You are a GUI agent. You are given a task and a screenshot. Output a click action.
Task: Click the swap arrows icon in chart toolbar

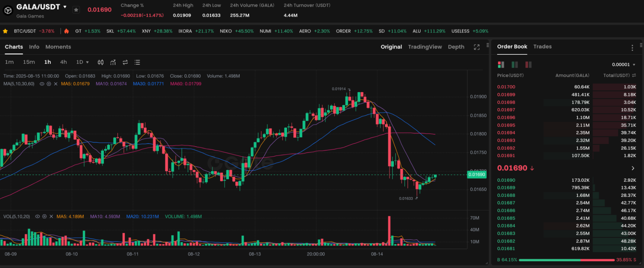tap(125, 62)
